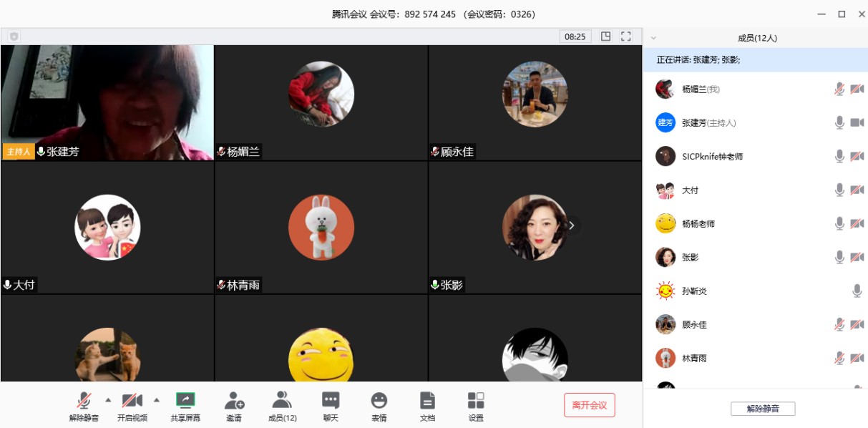Screen dimensions: 868x428
Task: Click the security shield icon top-left
Action: (14, 37)
